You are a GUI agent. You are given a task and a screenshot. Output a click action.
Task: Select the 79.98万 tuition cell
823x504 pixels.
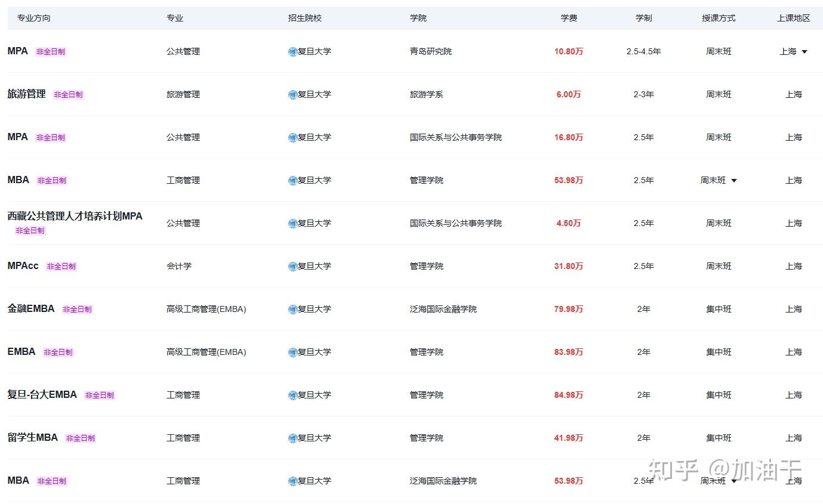[x=569, y=310]
